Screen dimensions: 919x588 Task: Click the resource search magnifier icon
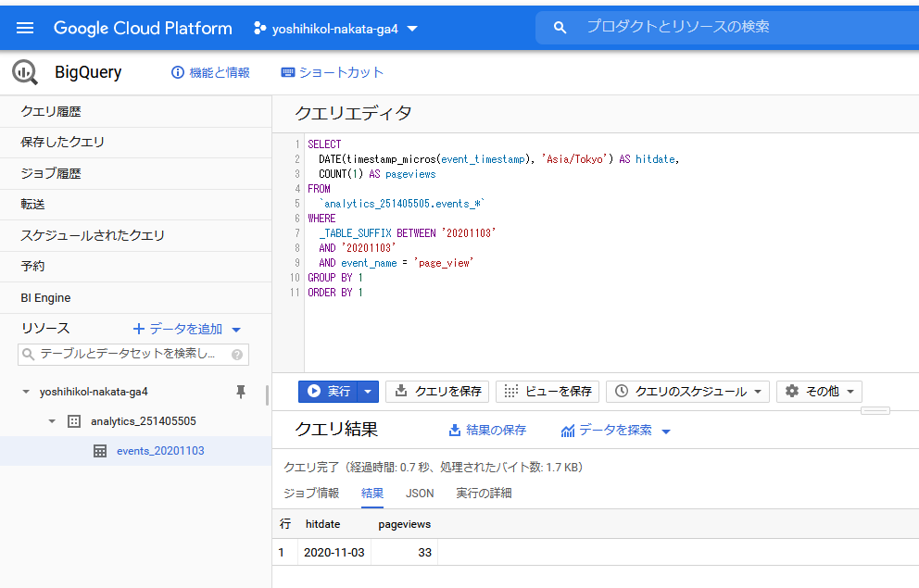pyautogui.click(x=28, y=354)
